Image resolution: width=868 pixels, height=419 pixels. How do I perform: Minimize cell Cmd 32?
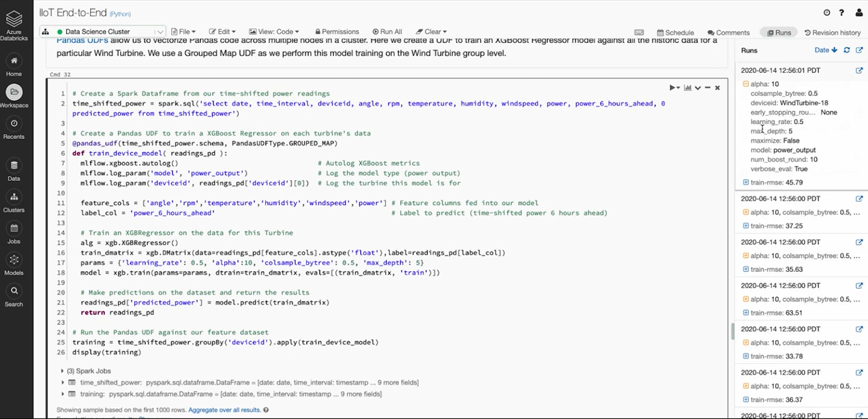click(x=708, y=87)
